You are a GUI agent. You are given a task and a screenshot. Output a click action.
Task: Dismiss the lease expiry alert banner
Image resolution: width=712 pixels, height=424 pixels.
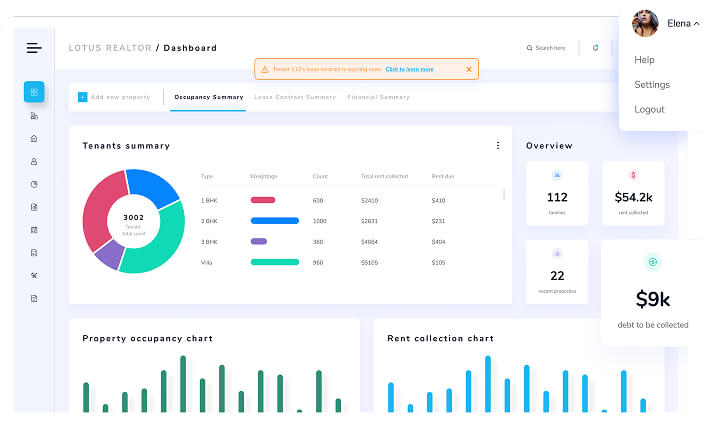click(x=469, y=69)
